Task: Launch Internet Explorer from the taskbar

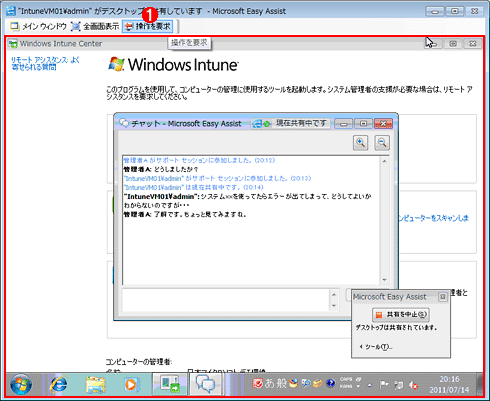Action: click(x=58, y=384)
